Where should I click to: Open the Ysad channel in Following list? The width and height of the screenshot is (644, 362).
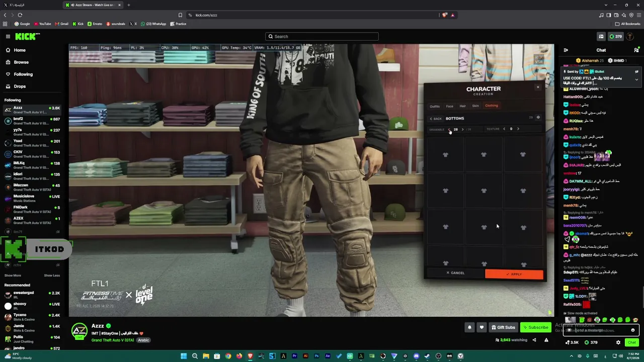coord(32,143)
